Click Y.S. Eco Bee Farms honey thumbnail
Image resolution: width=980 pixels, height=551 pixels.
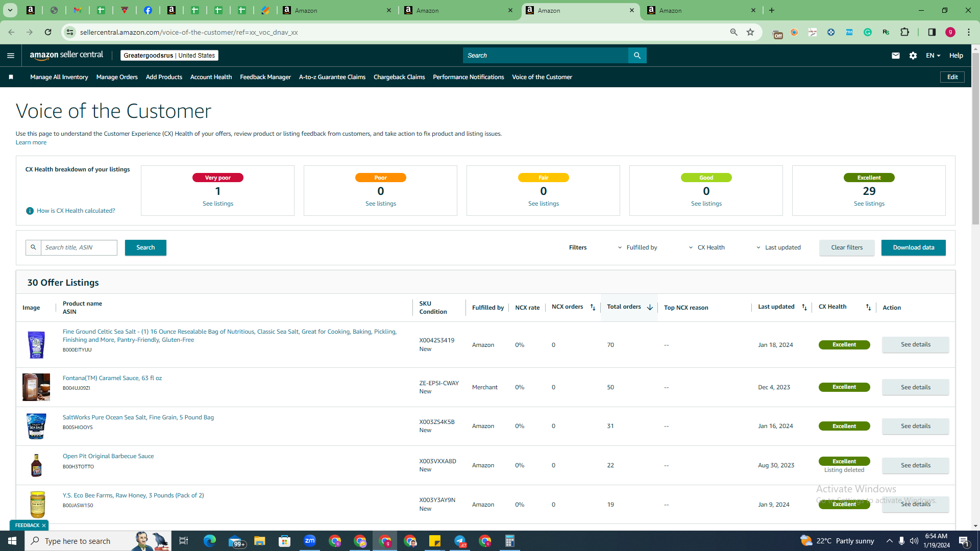[x=37, y=504]
